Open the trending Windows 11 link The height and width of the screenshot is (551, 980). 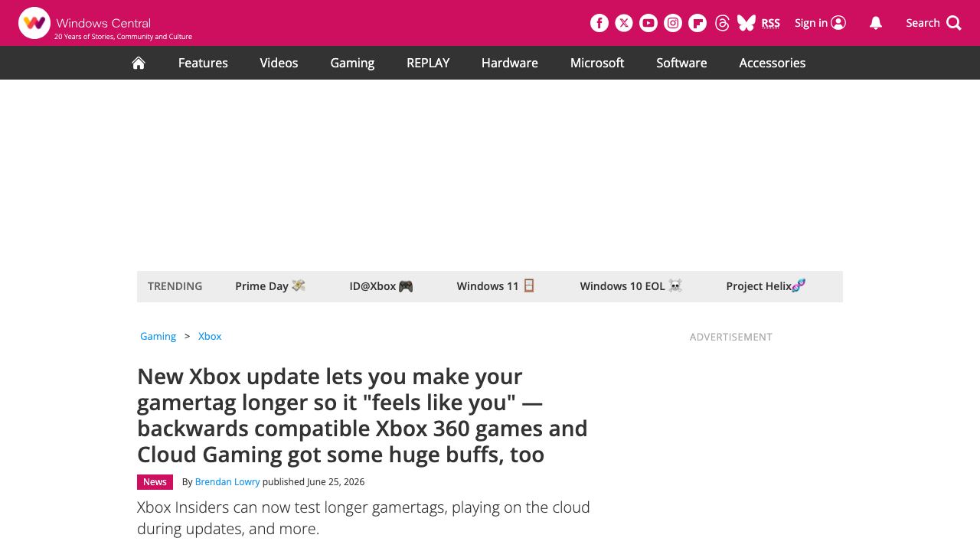pos(496,286)
